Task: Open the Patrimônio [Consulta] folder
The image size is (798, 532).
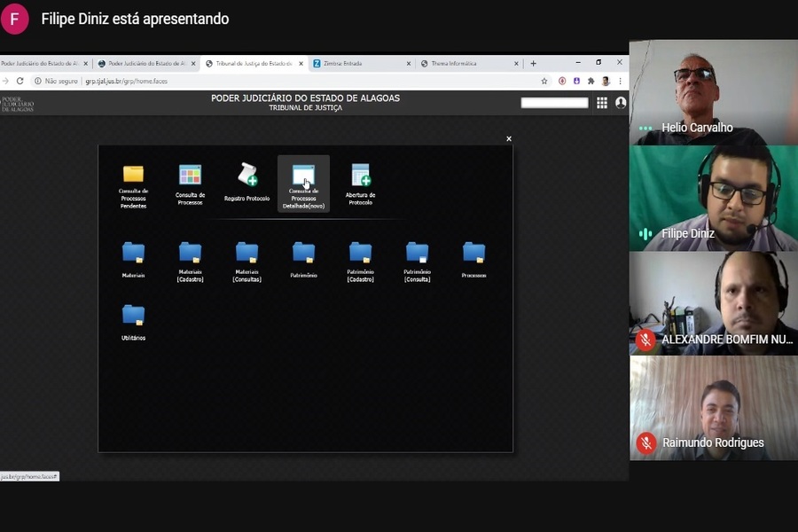Action: click(417, 253)
